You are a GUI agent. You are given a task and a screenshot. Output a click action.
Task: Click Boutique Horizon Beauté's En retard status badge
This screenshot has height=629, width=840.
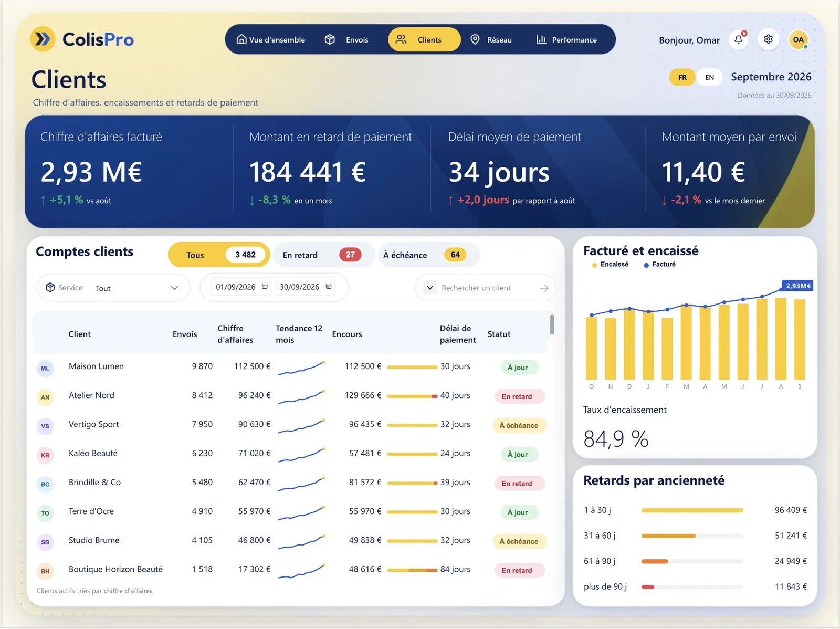[x=519, y=570]
